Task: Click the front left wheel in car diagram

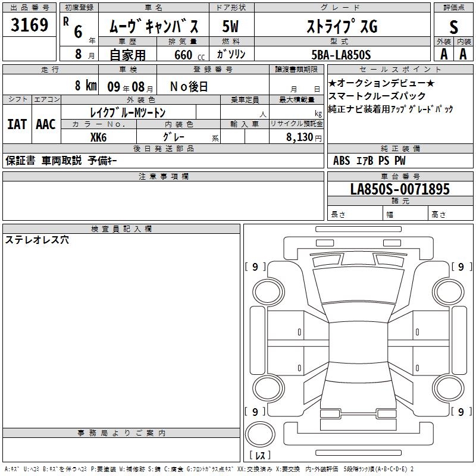Action: 268,292
